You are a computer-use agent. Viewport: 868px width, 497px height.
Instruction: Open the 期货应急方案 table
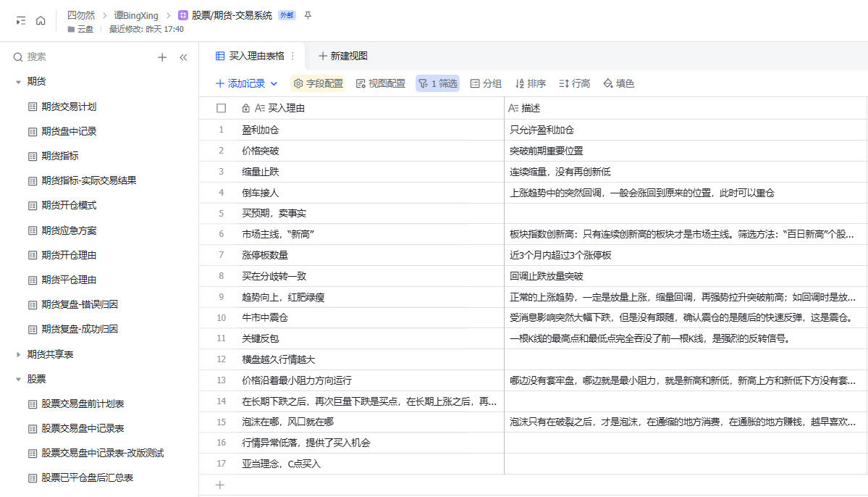pyautogui.click(x=69, y=230)
